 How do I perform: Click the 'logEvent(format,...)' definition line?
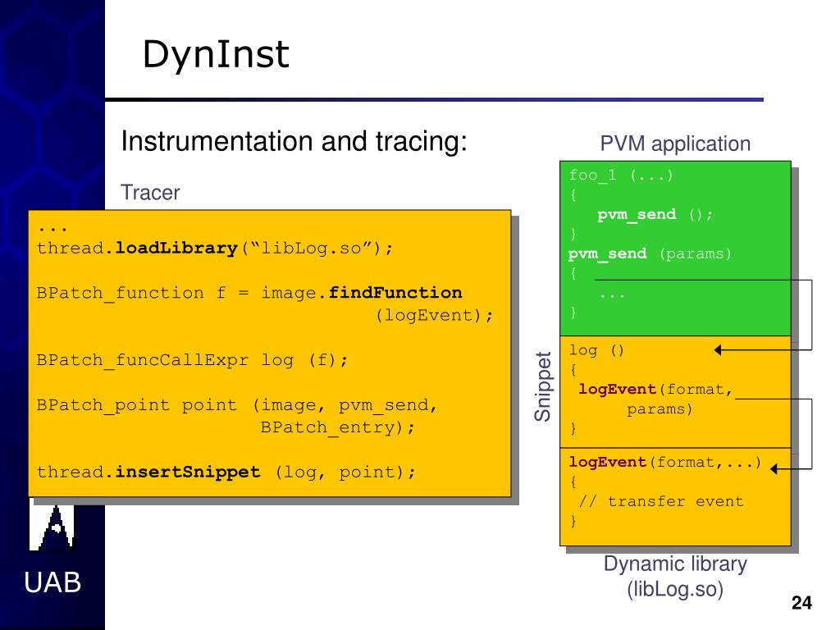(x=664, y=463)
